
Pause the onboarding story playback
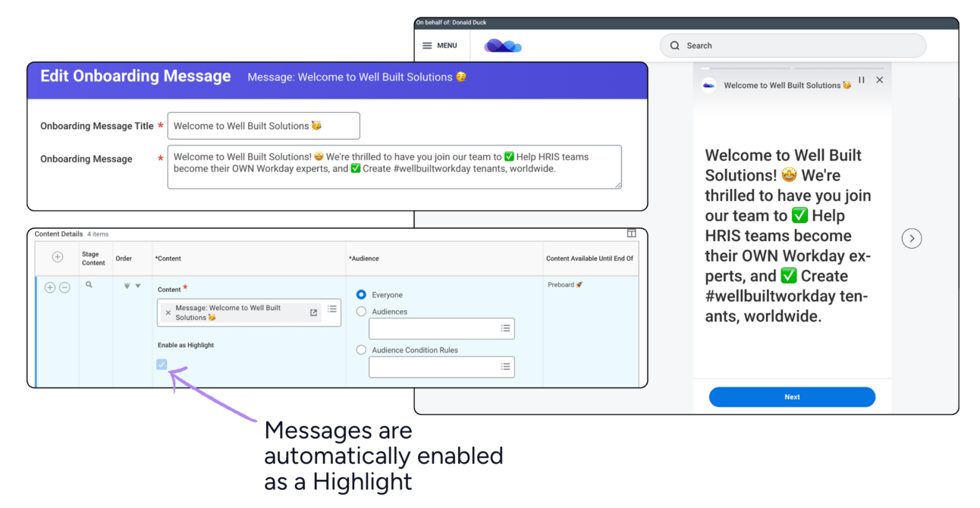[862, 80]
